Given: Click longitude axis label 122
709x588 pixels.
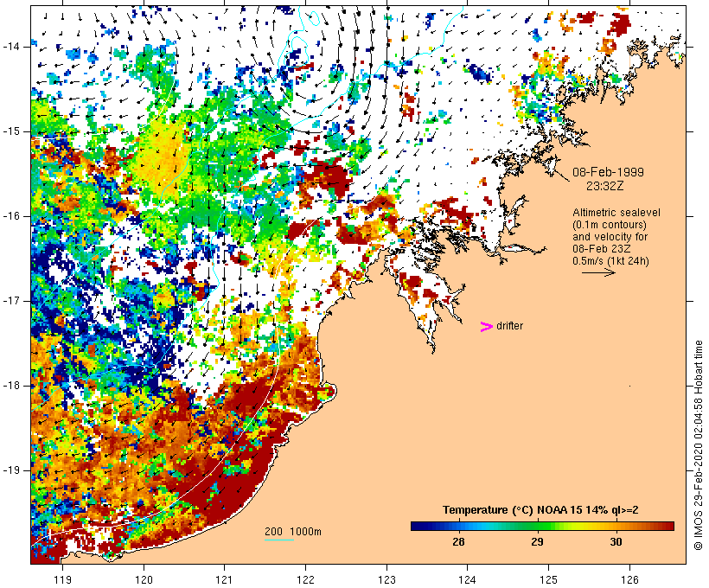Looking at the screenshot, I should [x=306, y=579].
